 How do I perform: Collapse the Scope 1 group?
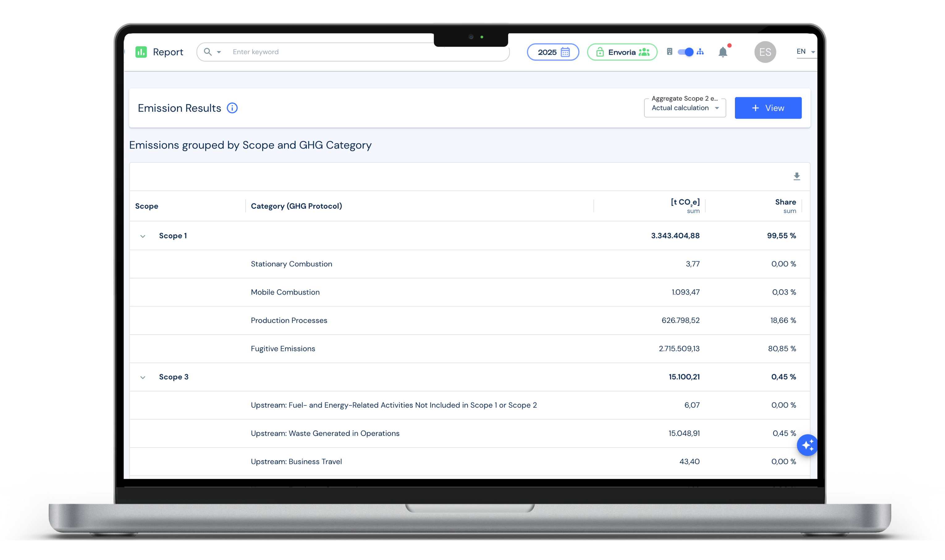[x=143, y=236]
